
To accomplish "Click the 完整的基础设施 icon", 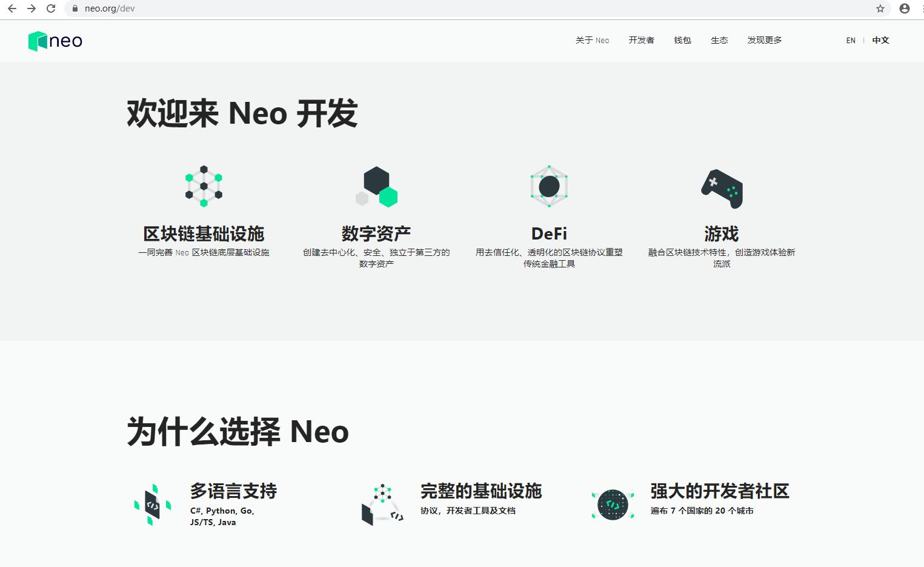I will 382,505.
